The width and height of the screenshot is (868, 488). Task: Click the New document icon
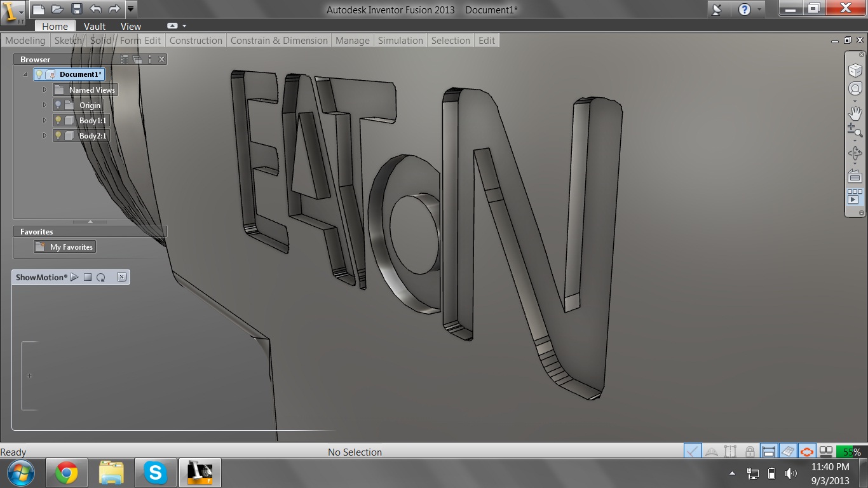coord(39,9)
